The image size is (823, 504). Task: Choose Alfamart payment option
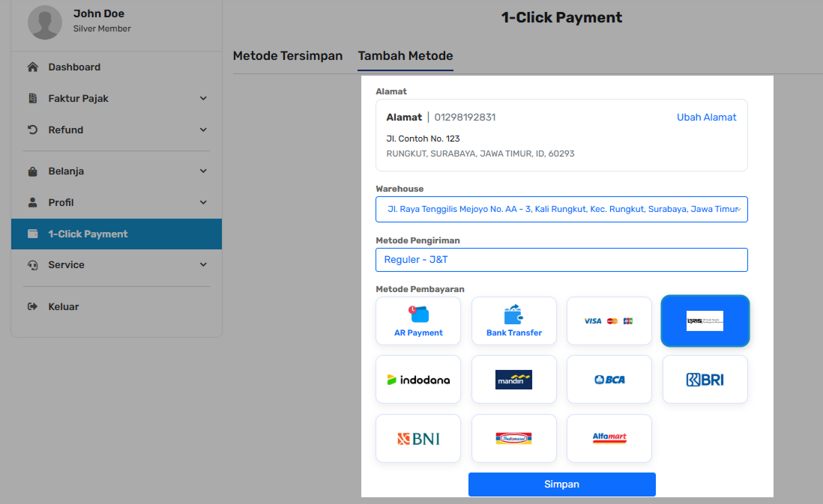tap(609, 438)
